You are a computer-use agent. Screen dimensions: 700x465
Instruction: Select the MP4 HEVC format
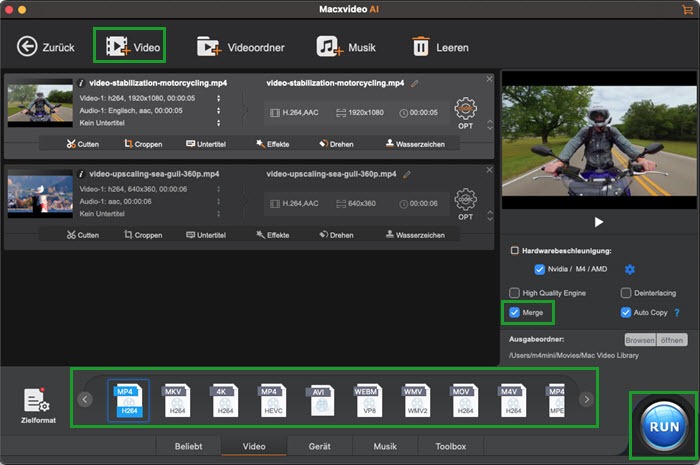coord(272,400)
